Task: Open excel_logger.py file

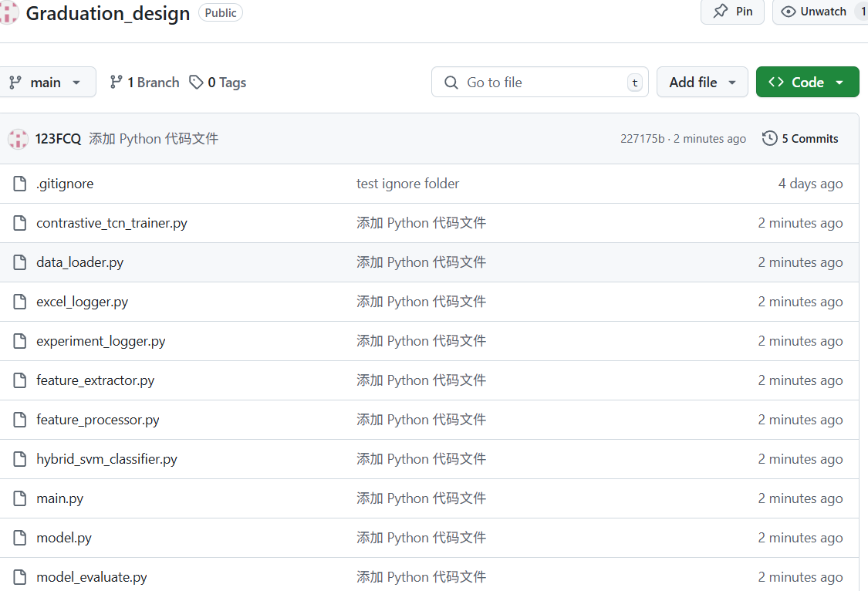Action: click(82, 302)
